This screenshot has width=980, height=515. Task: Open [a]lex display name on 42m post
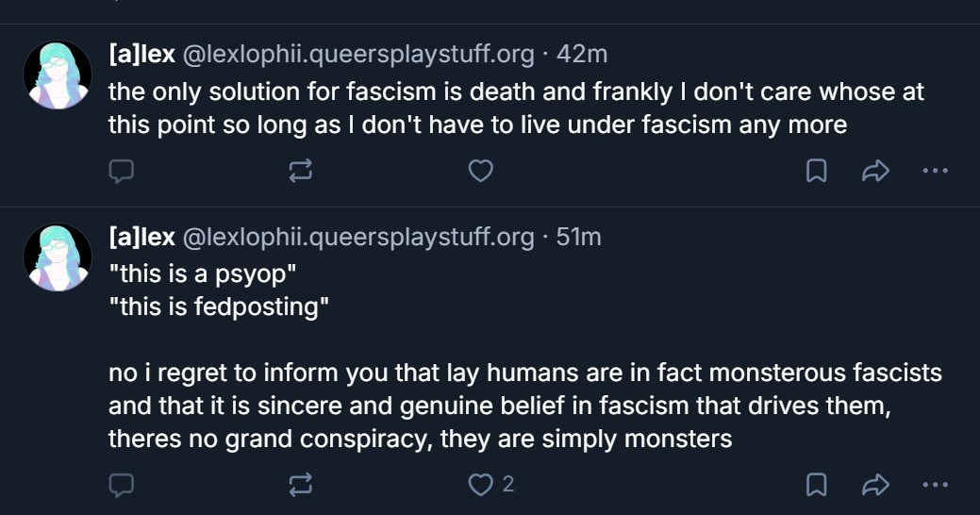141,55
